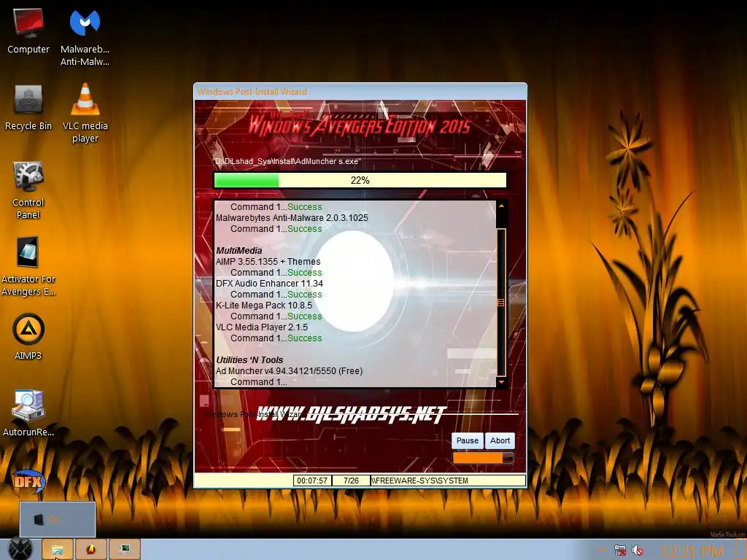Click pending 'Command 1...' under Ad Muncher
Image resolution: width=747 pixels, height=560 pixels.
[x=259, y=382]
